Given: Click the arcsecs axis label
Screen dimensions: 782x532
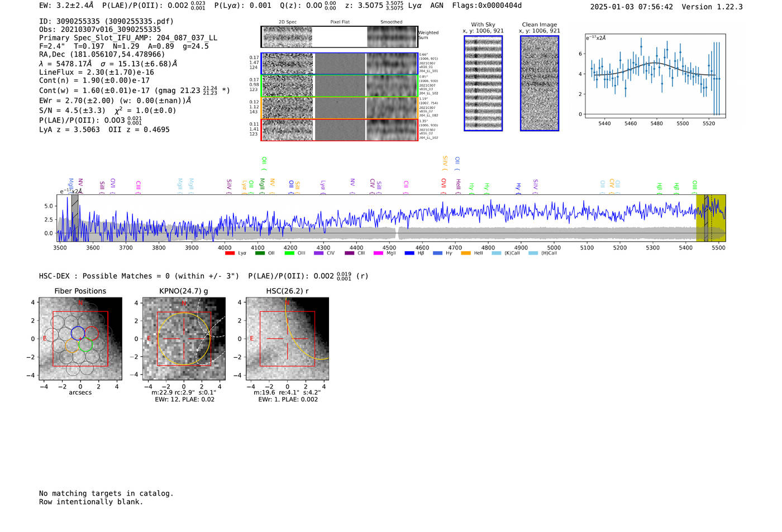Looking at the screenshot, I should [80, 393].
